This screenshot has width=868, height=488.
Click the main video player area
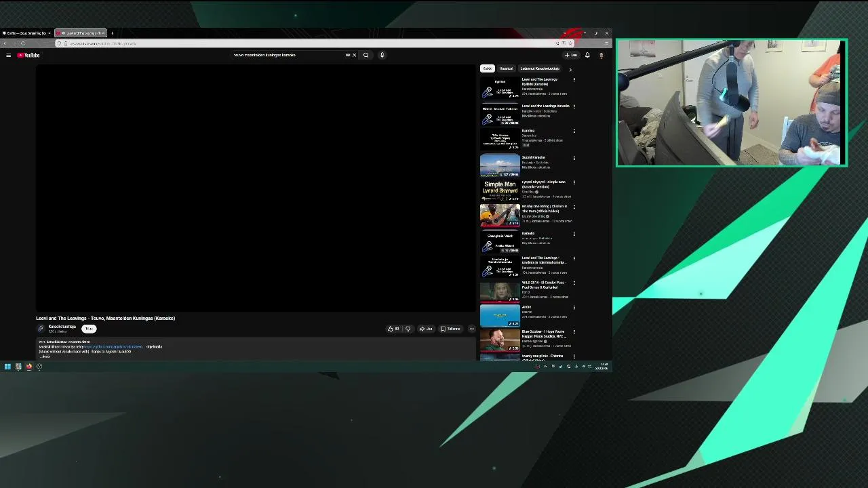click(256, 188)
